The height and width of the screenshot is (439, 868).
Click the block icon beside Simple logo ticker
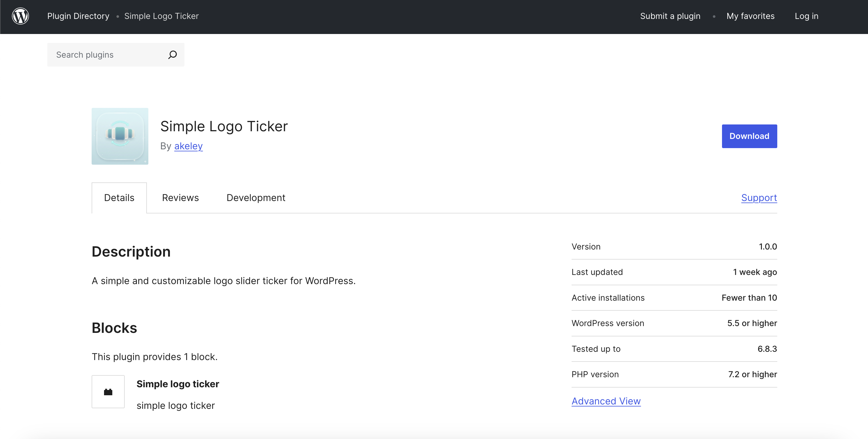tap(108, 392)
